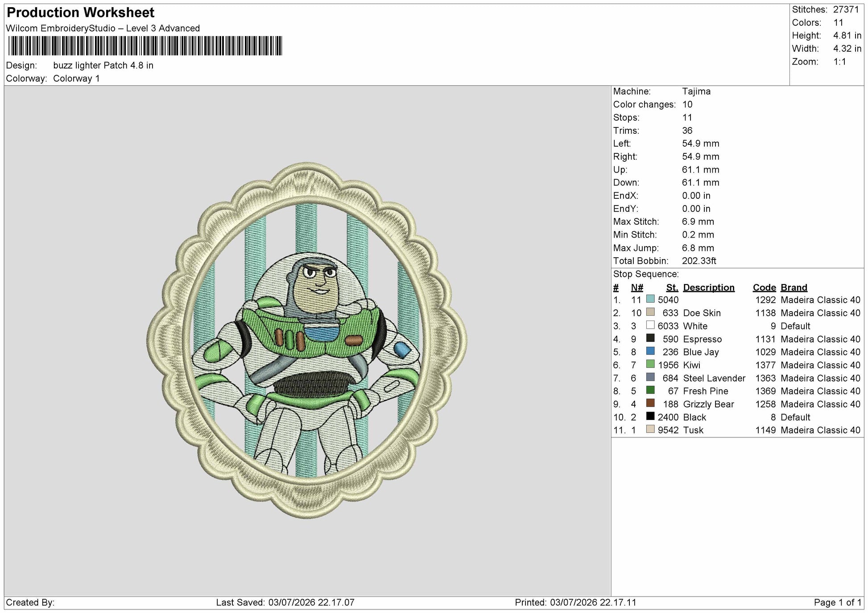The width and height of the screenshot is (868, 613).
Task: Click the "Down:" extent label
Action: (626, 183)
